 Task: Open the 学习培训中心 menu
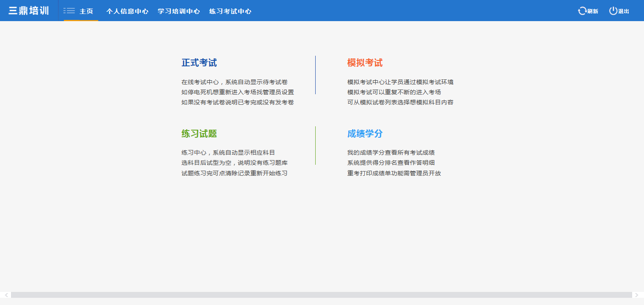(x=179, y=11)
